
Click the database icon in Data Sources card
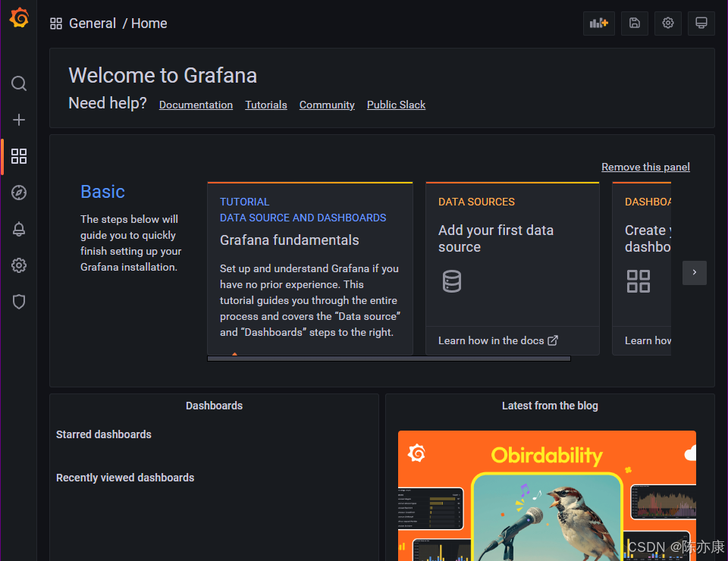452,281
